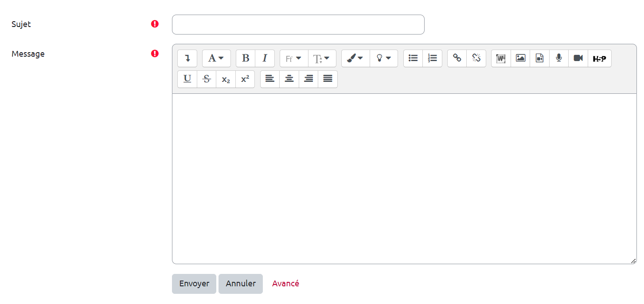Collapse the editor toolbar with toggle arrow

coord(187,58)
